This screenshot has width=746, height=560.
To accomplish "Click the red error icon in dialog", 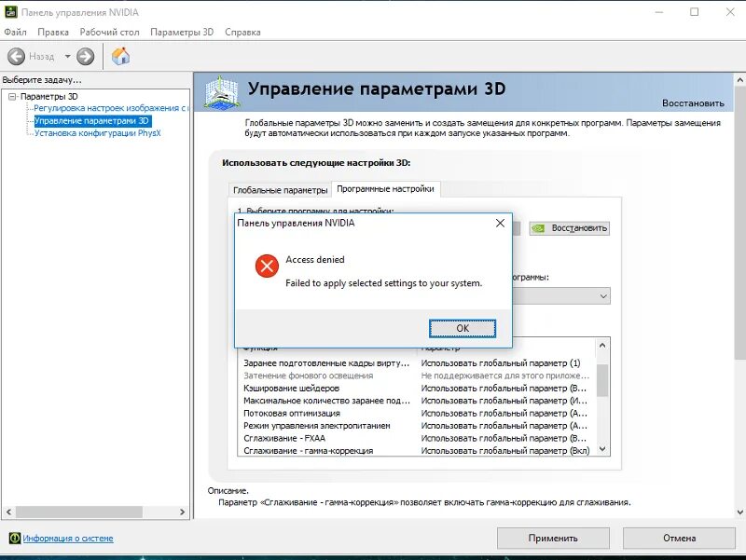I will point(267,266).
